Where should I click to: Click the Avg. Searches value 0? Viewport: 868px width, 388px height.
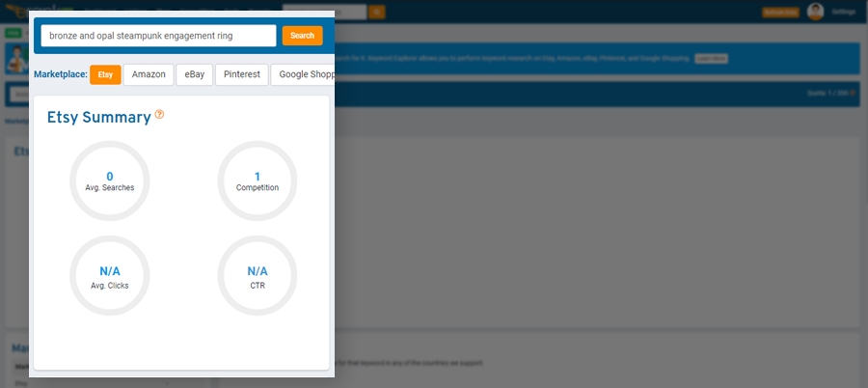click(110, 177)
